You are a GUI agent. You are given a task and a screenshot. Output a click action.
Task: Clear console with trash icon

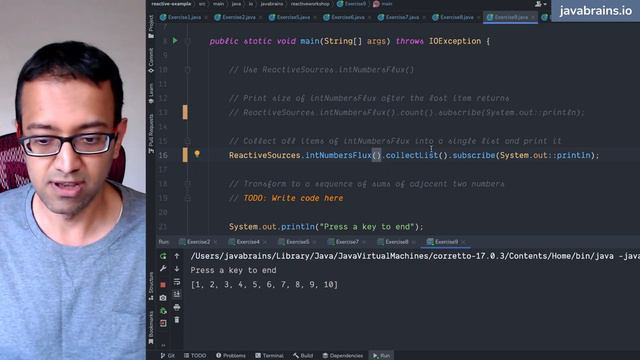(177, 320)
